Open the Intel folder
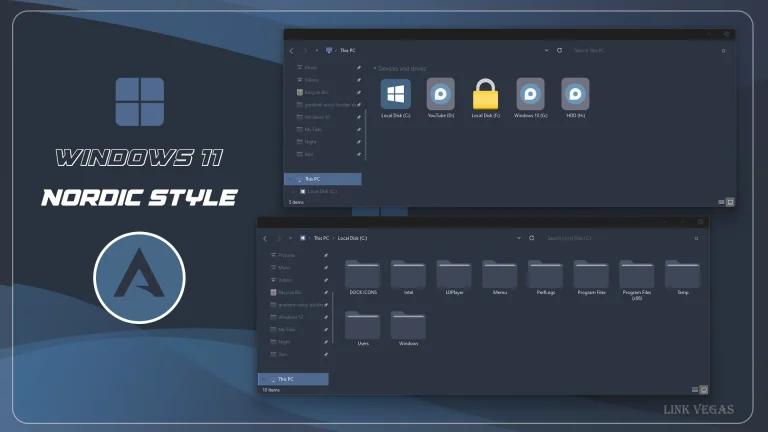This screenshot has height=432, width=768. (408, 277)
